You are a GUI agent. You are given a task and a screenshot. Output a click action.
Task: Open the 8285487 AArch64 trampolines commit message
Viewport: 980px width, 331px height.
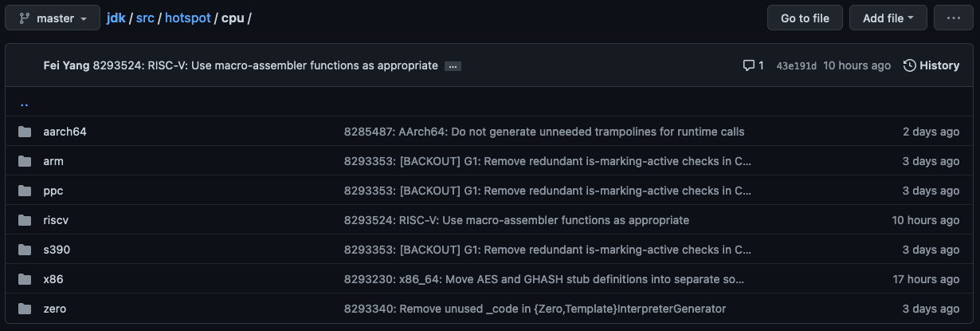pos(544,132)
